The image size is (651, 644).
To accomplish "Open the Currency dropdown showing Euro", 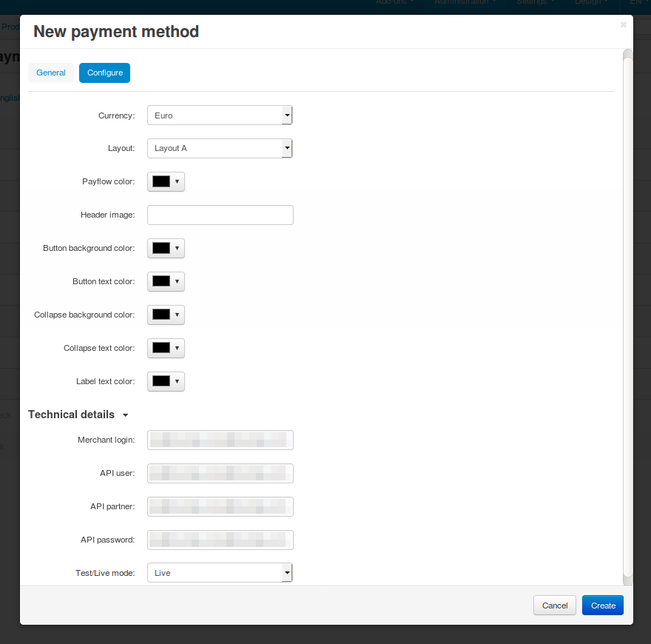I will pos(220,115).
